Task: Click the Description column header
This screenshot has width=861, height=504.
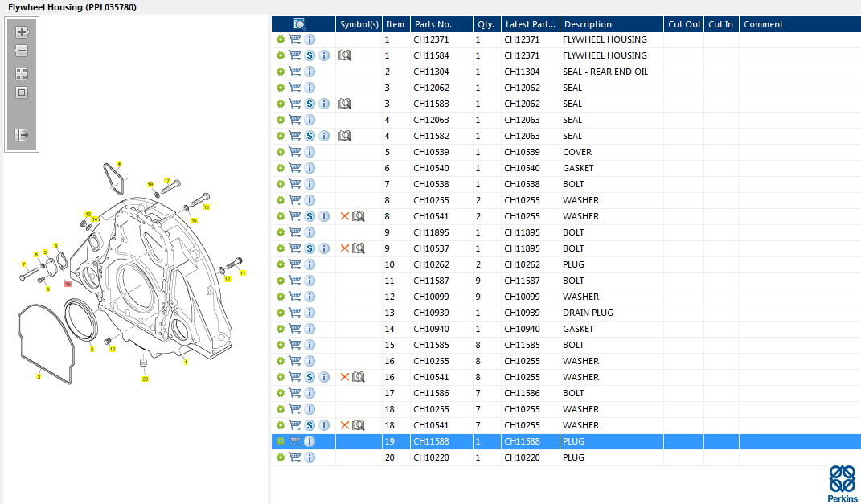Action: (587, 24)
